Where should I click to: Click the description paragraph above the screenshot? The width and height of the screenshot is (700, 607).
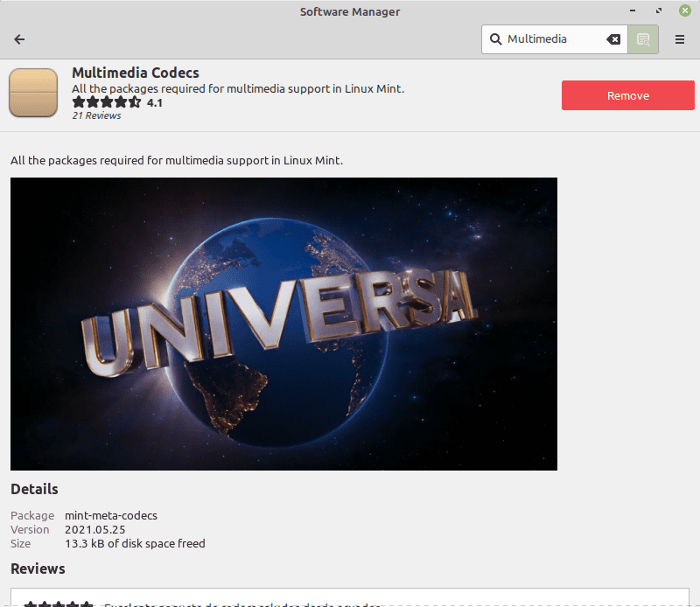click(x=177, y=160)
